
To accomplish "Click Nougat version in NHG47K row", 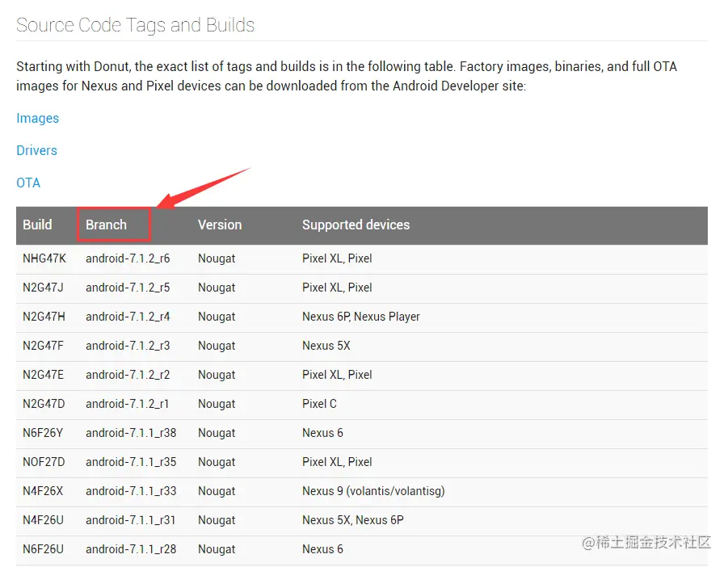I will point(217,259).
